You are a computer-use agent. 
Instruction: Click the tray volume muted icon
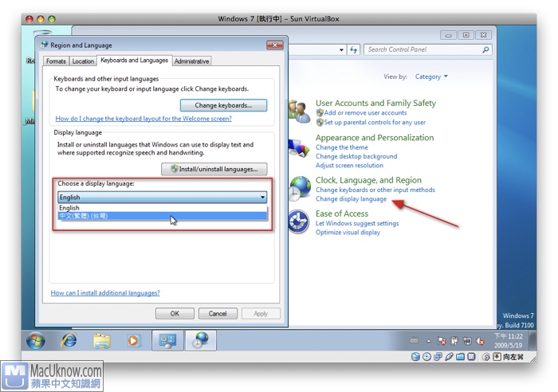480,341
